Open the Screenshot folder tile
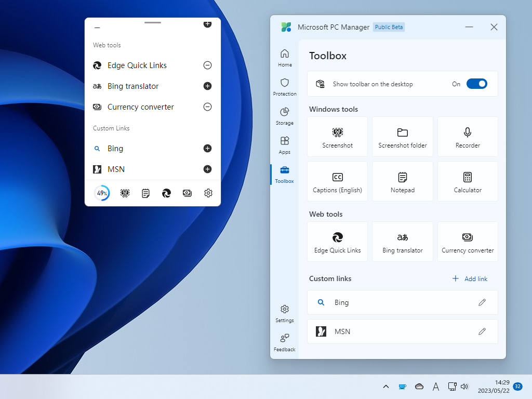The image size is (532, 399). (x=403, y=137)
